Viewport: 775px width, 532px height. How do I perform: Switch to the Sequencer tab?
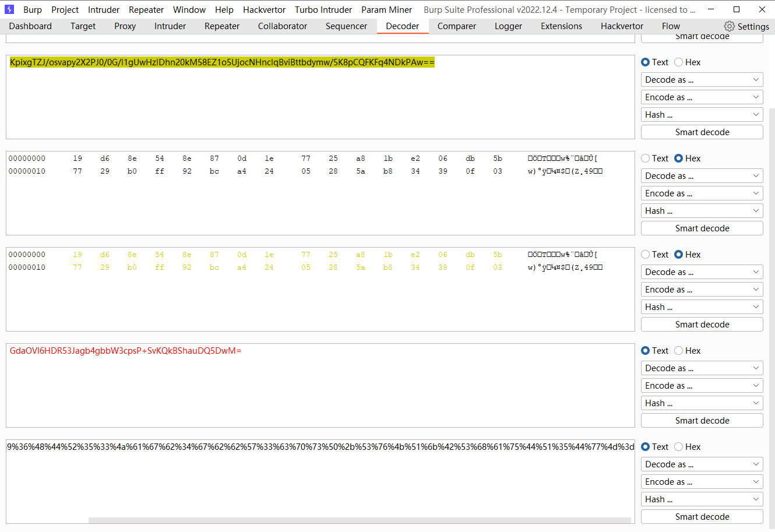click(x=346, y=26)
